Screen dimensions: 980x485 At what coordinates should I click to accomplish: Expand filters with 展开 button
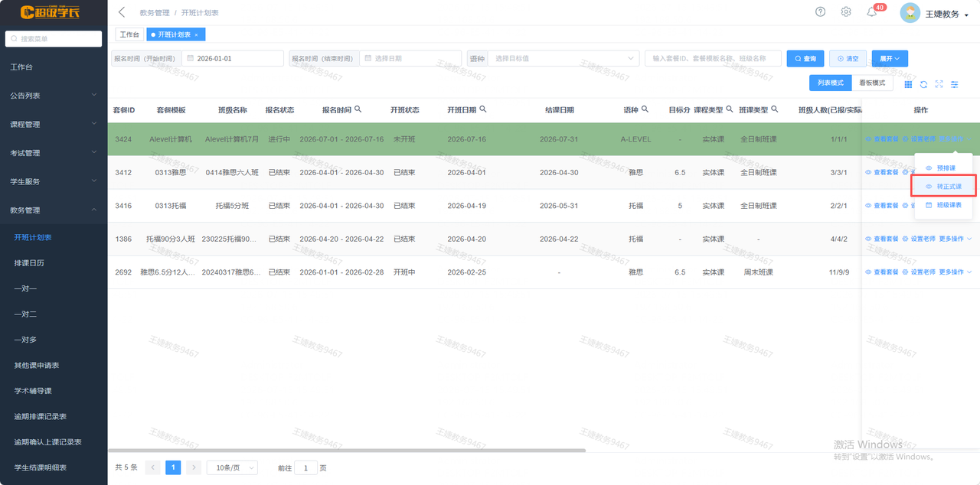click(890, 58)
